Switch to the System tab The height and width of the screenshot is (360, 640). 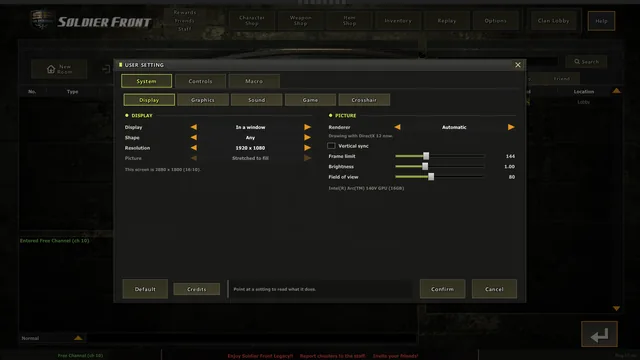tap(146, 81)
